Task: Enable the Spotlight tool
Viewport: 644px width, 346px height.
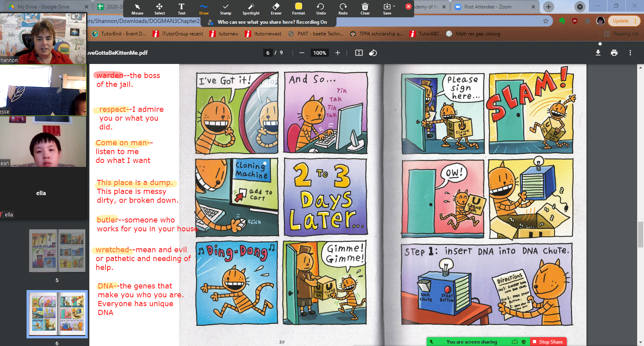Action: 251,9
